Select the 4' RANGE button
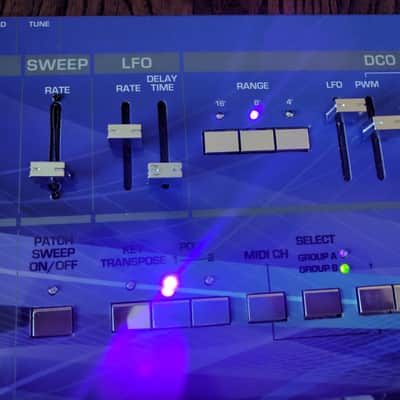 [x=292, y=139]
